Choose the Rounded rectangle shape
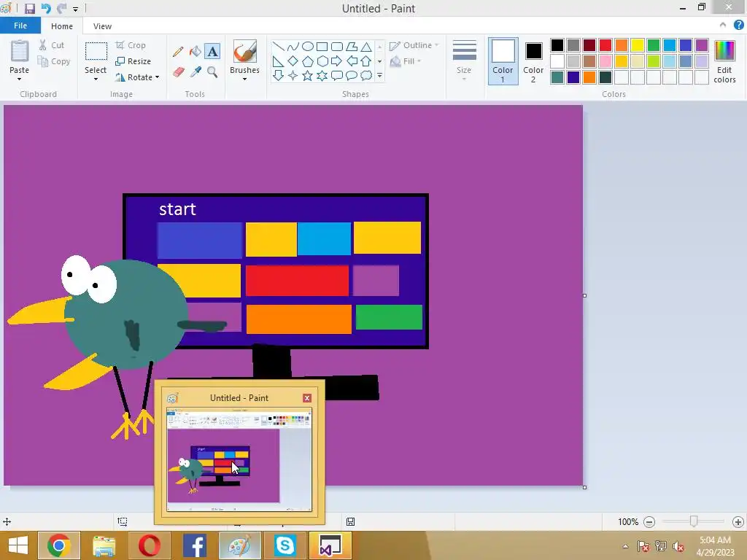This screenshot has width=747, height=560. [x=337, y=47]
